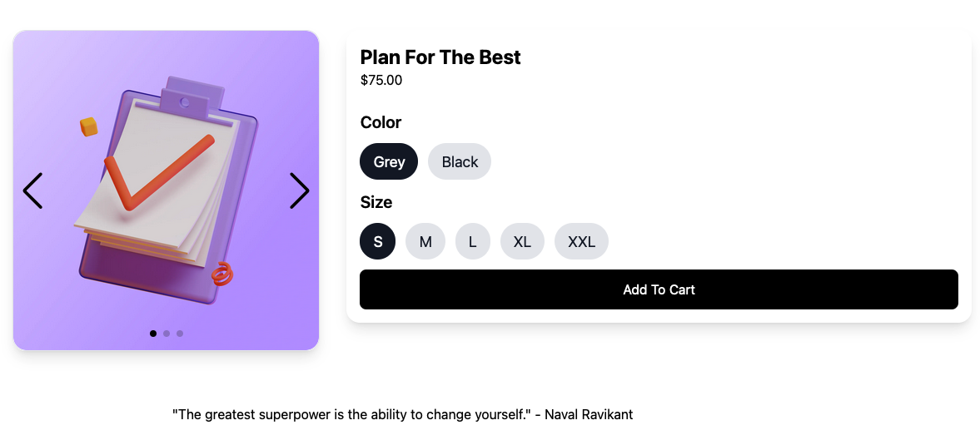The width and height of the screenshot is (980, 445).
Task: Click the orange cube in product image
Action: [x=89, y=126]
